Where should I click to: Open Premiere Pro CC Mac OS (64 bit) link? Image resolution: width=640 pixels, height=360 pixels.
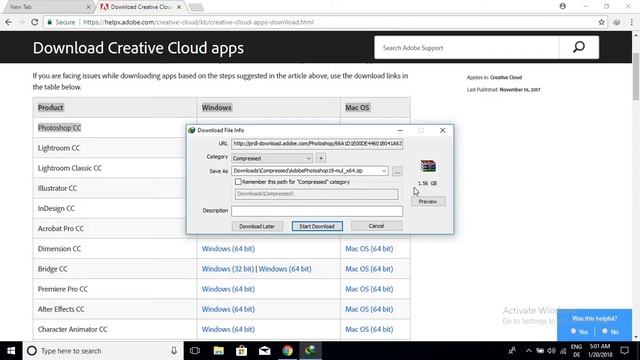369,289
